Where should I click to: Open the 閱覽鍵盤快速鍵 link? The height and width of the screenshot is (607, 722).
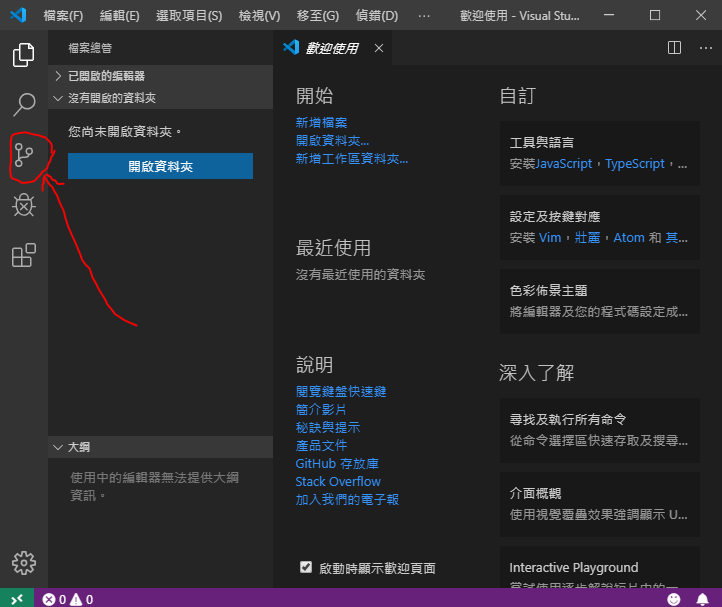coord(341,391)
